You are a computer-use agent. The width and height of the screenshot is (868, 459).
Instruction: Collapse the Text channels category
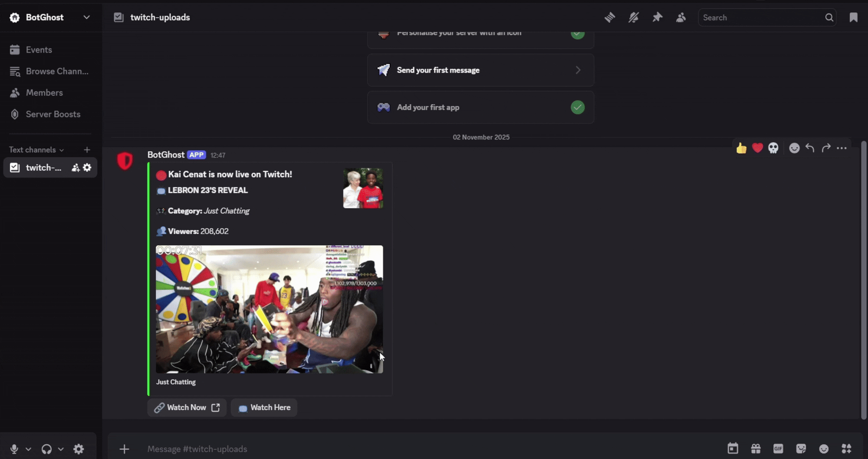36,150
